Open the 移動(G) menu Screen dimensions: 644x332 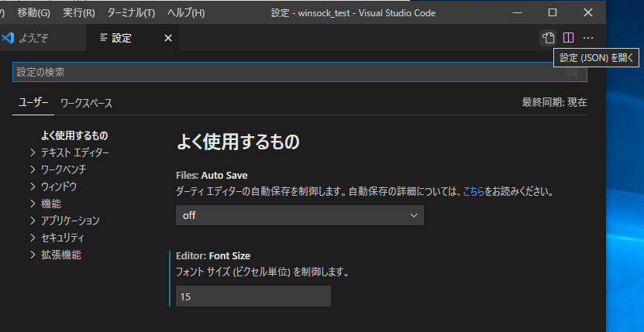[33, 12]
